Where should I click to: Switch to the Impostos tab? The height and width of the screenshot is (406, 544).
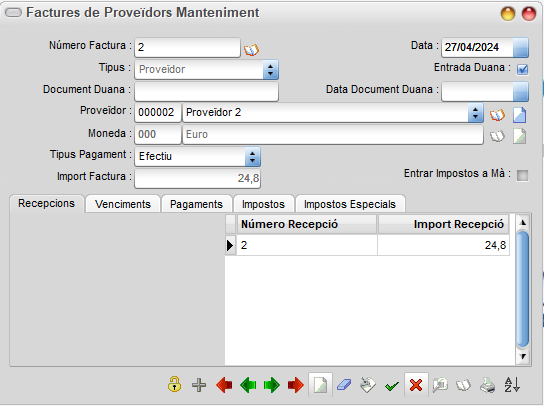[x=263, y=204]
